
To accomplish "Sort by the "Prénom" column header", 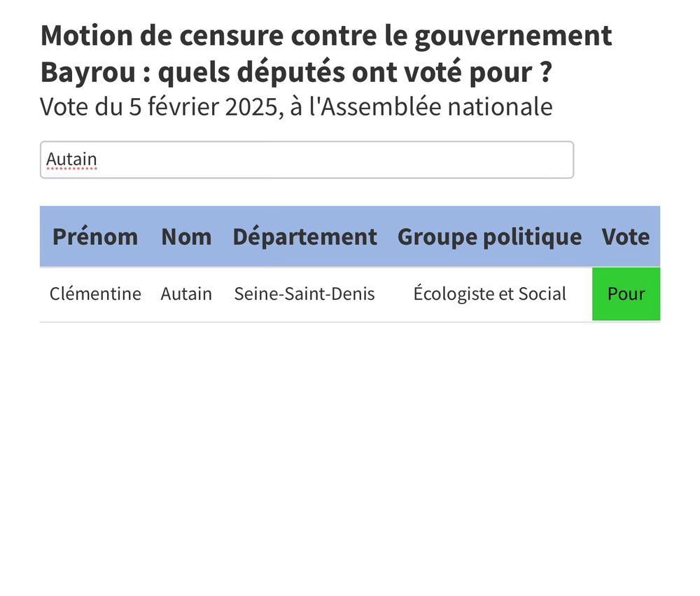I will click(x=95, y=237).
